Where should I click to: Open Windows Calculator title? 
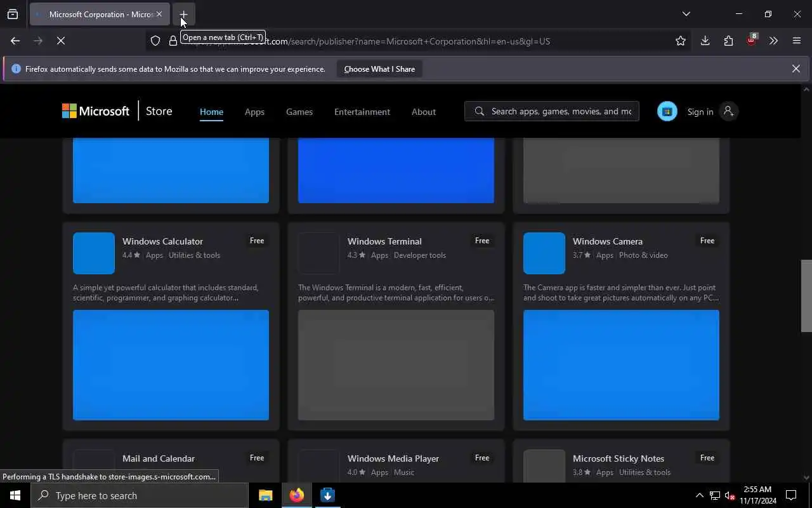(x=162, y=241)
